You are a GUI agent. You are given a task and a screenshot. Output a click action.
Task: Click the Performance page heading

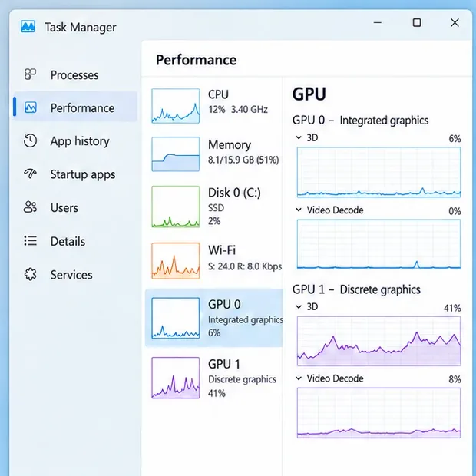196,60
